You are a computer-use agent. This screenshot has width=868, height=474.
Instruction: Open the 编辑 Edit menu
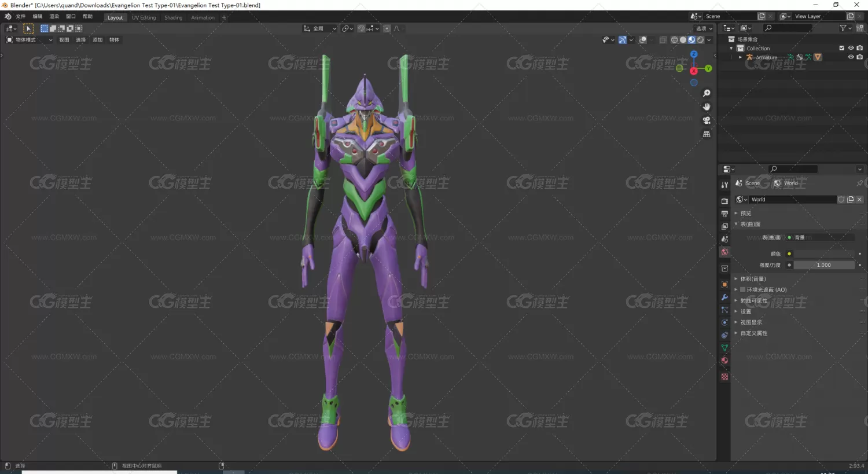tap(38, 17)
